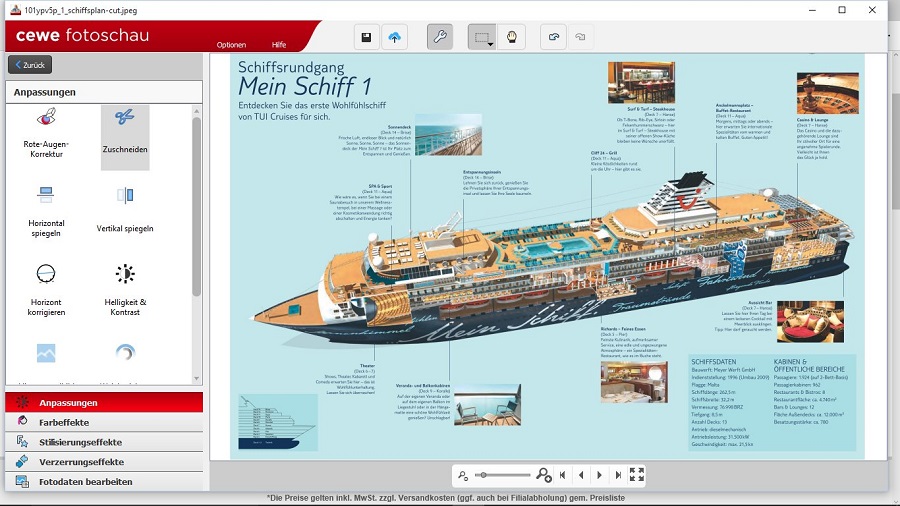Viewport: 900px width, 506px height.
Task: Adjust the zoom level slider
Action: tap(502, 475)
